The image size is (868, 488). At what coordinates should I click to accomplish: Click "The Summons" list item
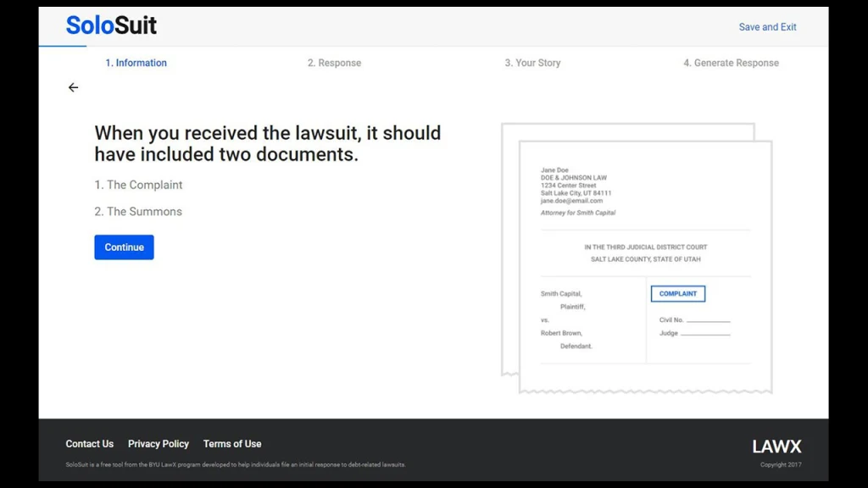tap(138, 212)
